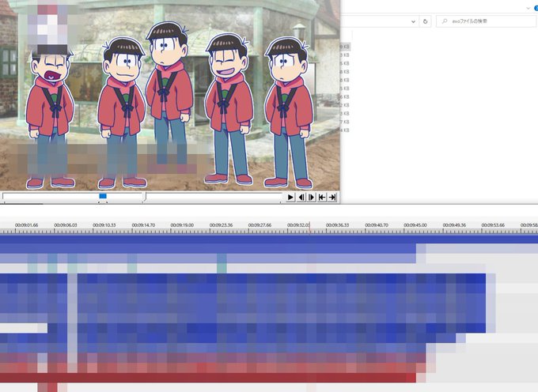Jump to the last frame
Screen dimensions: 538x392
point(332,197)
